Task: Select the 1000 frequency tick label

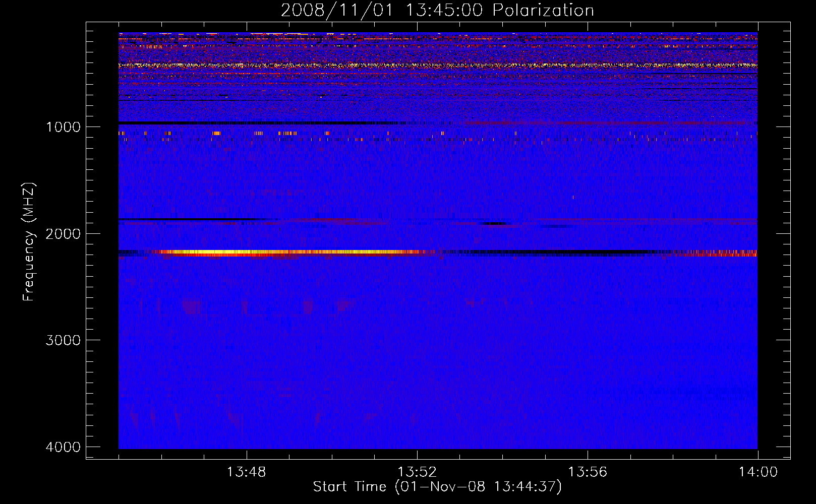Action: point(63,127)
